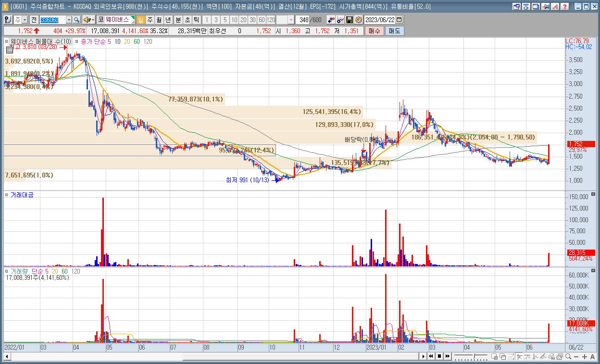Click the 종가 단순 moving average label

(x=93, y=42)
